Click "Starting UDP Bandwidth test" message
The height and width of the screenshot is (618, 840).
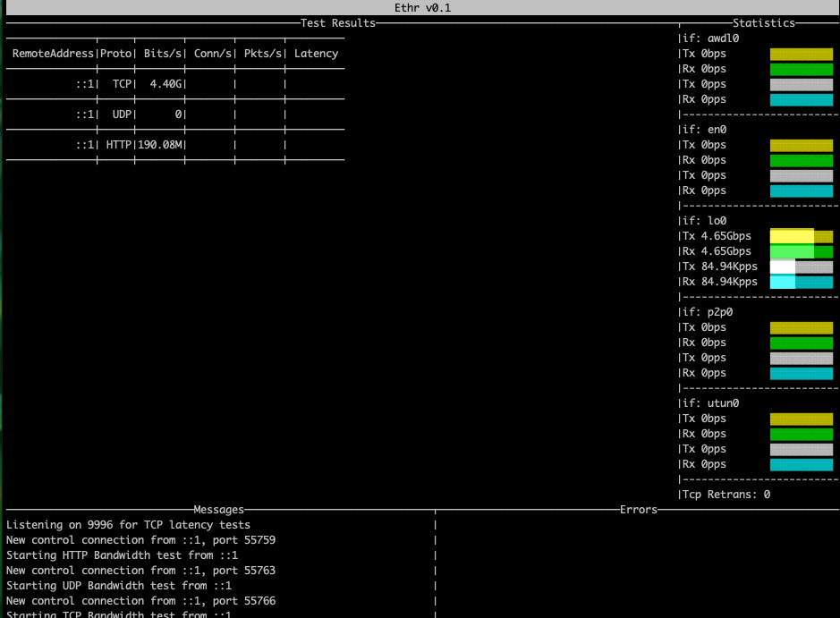pyautogui.click(x=119, y=585)
